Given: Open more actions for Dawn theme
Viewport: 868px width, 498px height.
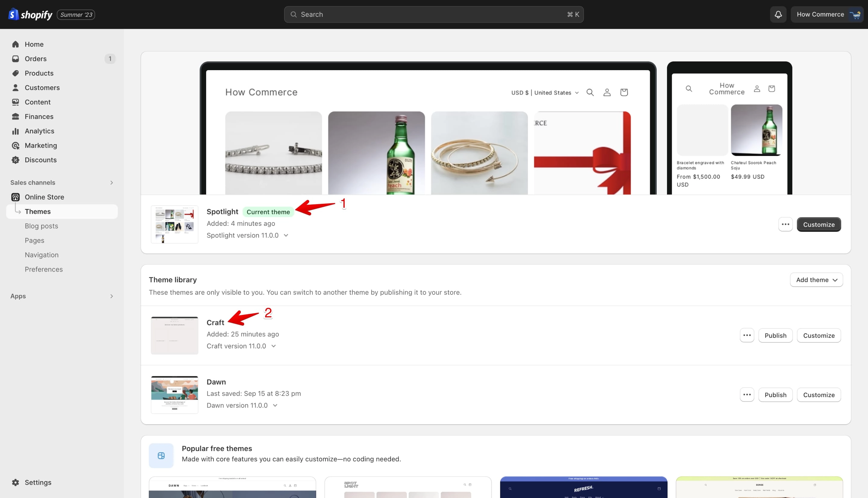Looking at the screenshot, I should 747,395.
